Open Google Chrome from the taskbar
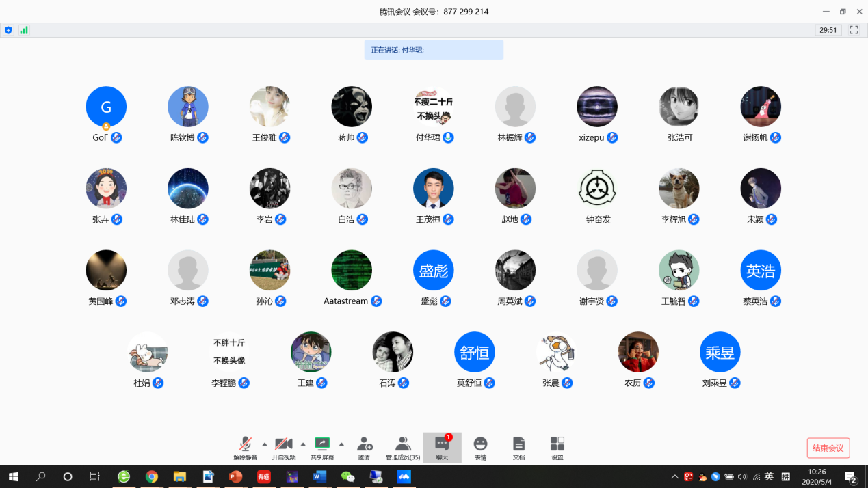Image resolution: width=868 pixels, height=488 pixels. (x=152, y=477)
